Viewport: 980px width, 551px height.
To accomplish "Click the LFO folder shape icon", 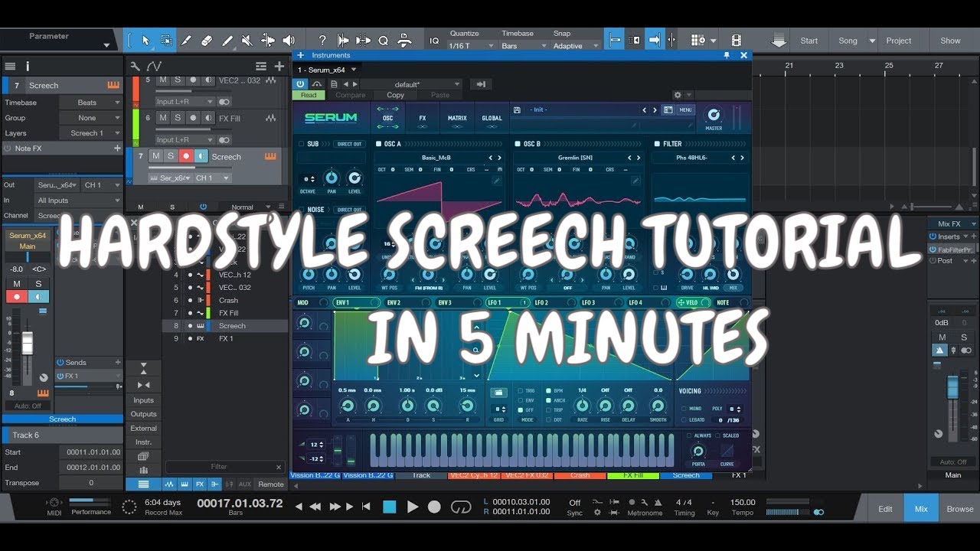I will (x=498, y=392).
